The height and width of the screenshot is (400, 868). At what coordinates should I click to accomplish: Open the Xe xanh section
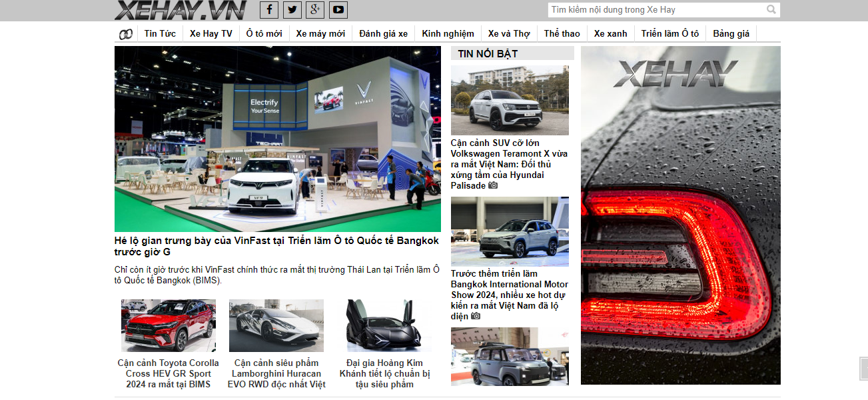(611, 34)
